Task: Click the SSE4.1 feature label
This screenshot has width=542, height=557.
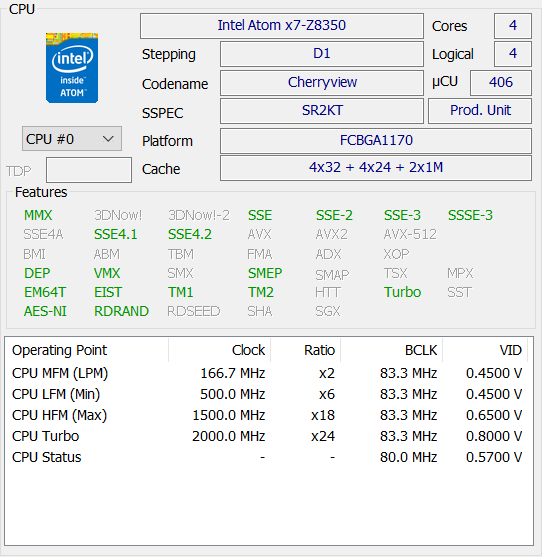Action: click(115, 234)
